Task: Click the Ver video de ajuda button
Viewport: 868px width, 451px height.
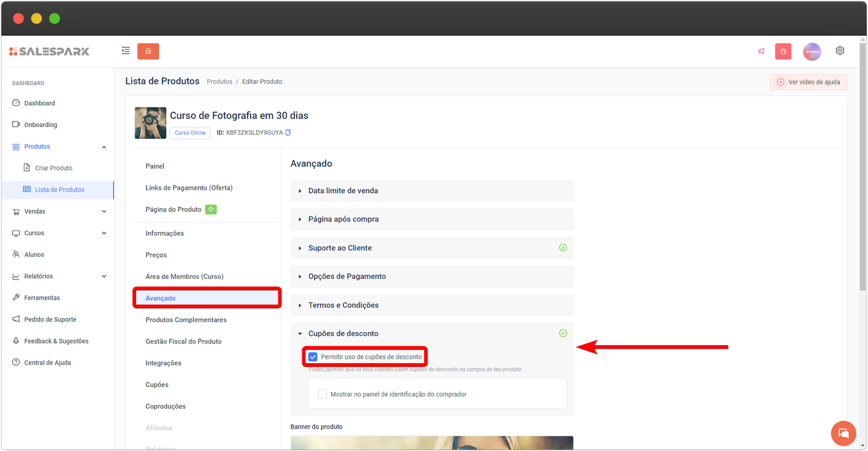Action: [x=808, y=82]
